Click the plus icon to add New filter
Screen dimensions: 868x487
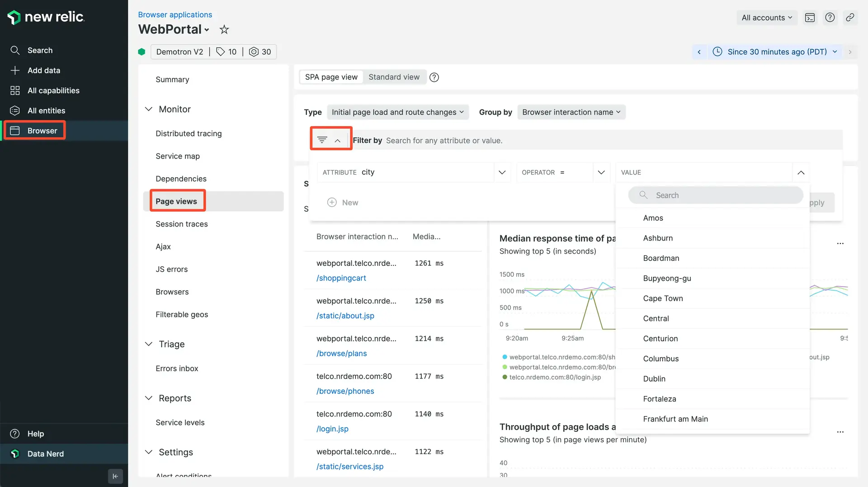pyautogui.click(x=332, y=203)
